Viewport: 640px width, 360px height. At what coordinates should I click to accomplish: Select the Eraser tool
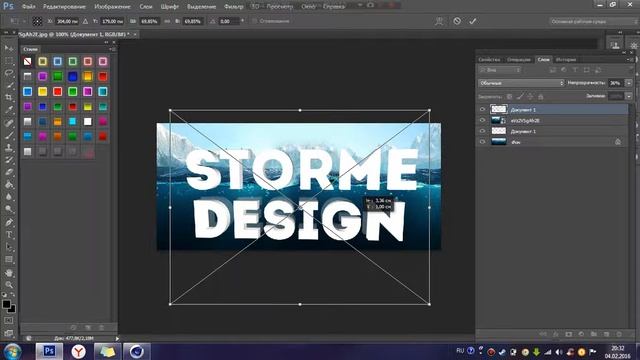point(9,172)
